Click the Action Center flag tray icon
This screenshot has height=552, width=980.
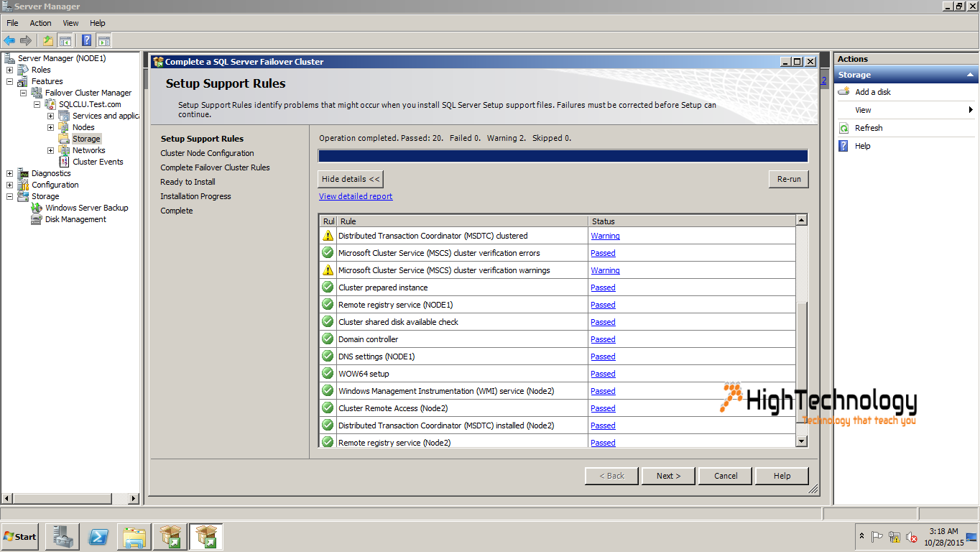click(x=877, y=537)
